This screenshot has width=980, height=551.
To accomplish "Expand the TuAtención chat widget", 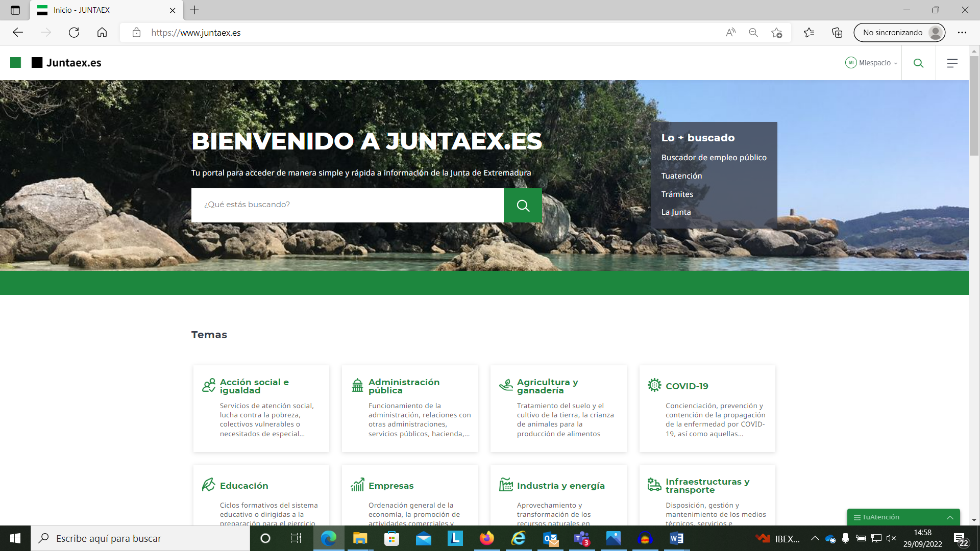I will [903, 517].
